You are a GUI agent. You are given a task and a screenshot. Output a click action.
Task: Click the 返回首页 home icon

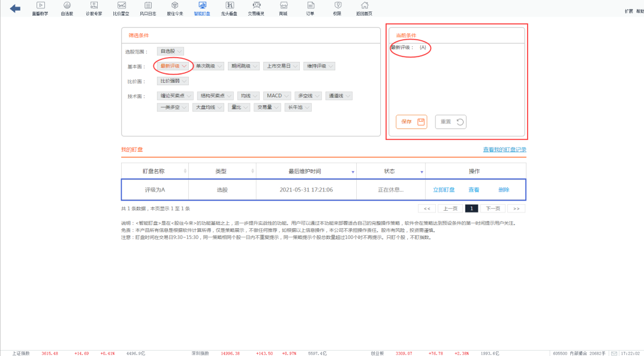(364, 8)
